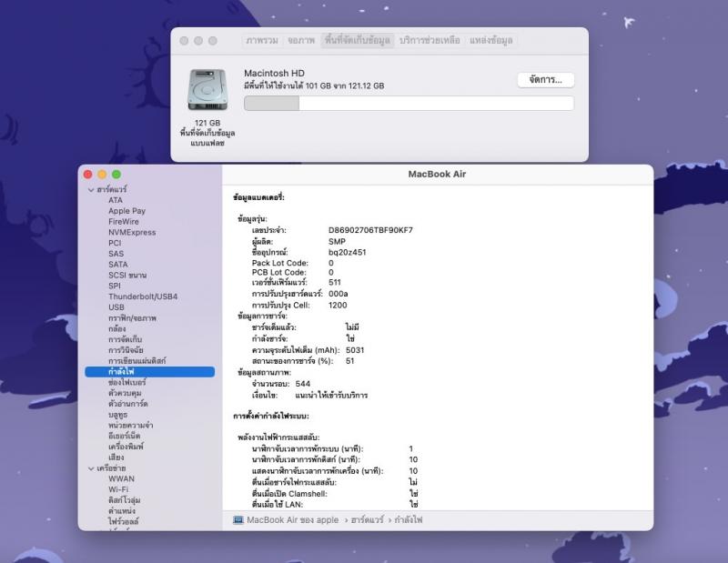Click "MacBook Air ของ apple" in path bar
Viewport: 728px width, 563px height.
(x=292, y=520)
